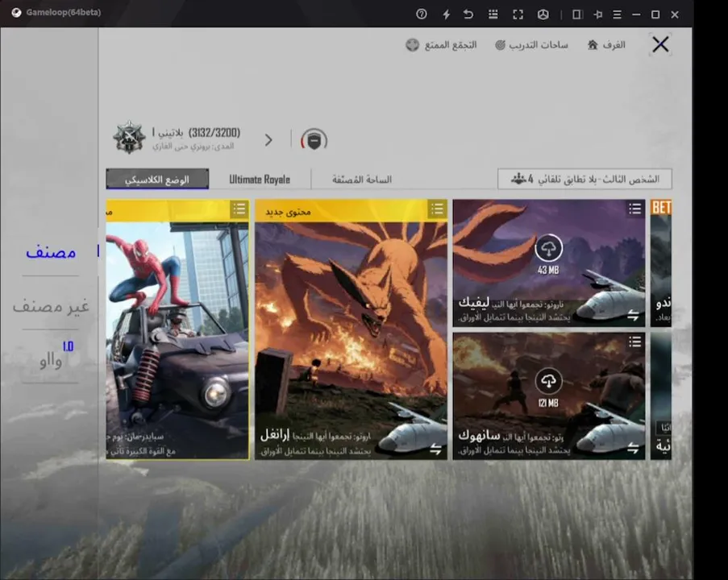This screenshot has height=580, width=728.
Task: Click the Platinum rank badge icon
Action: (129, 137)
